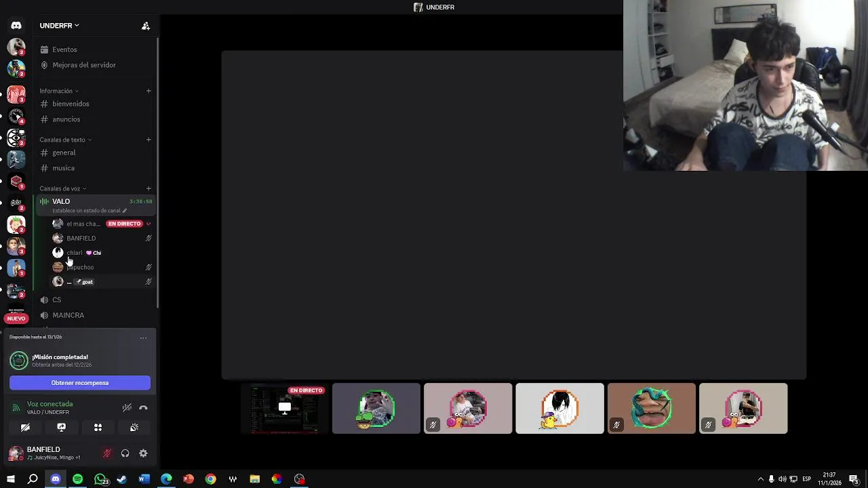
Task: Select the VALO voice channel
Action: point(96,205)
